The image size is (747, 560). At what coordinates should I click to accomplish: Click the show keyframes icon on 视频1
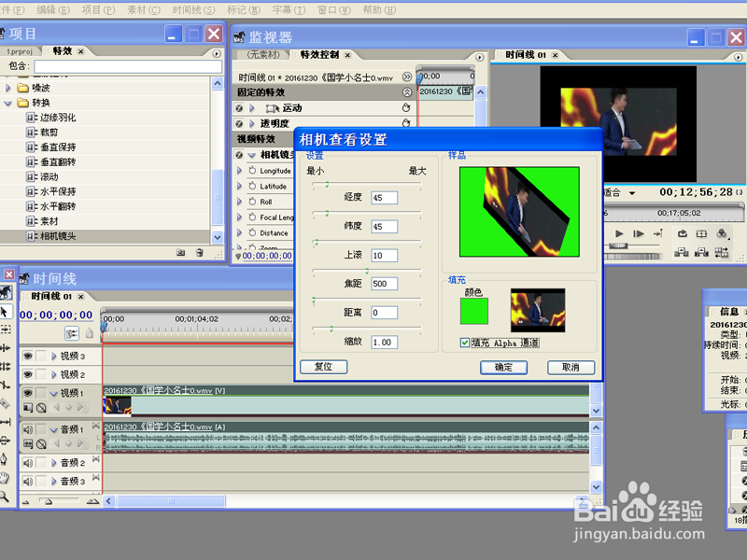coord(41,408)
